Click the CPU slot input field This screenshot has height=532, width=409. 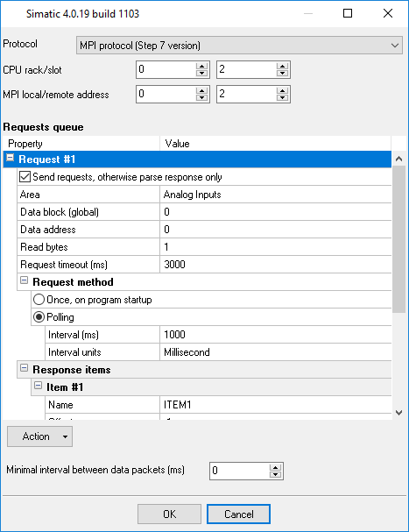click(x=247, y=69)
